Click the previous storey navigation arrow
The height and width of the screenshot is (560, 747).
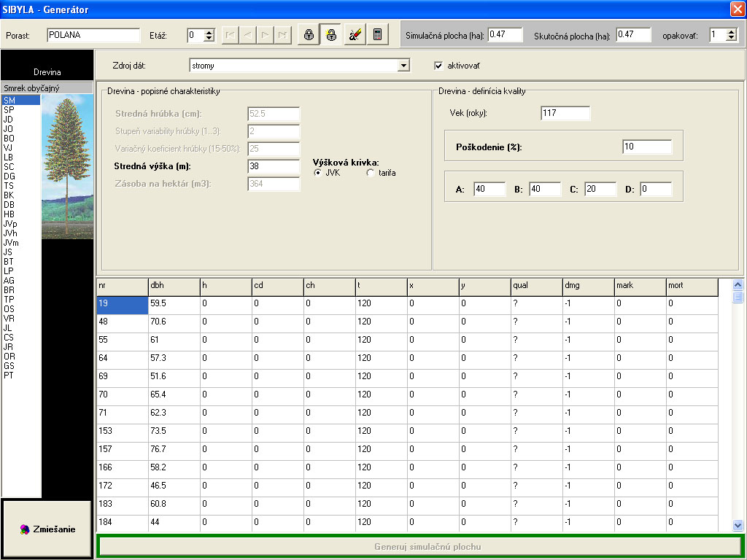point(247,35)
